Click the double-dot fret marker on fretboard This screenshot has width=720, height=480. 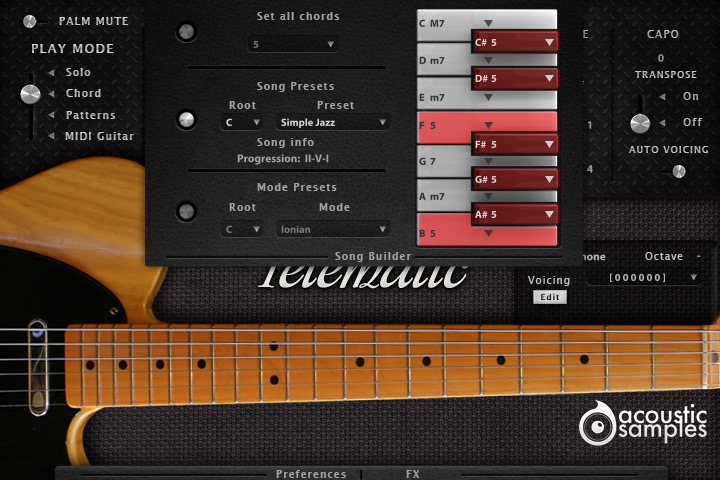point(274,363)
